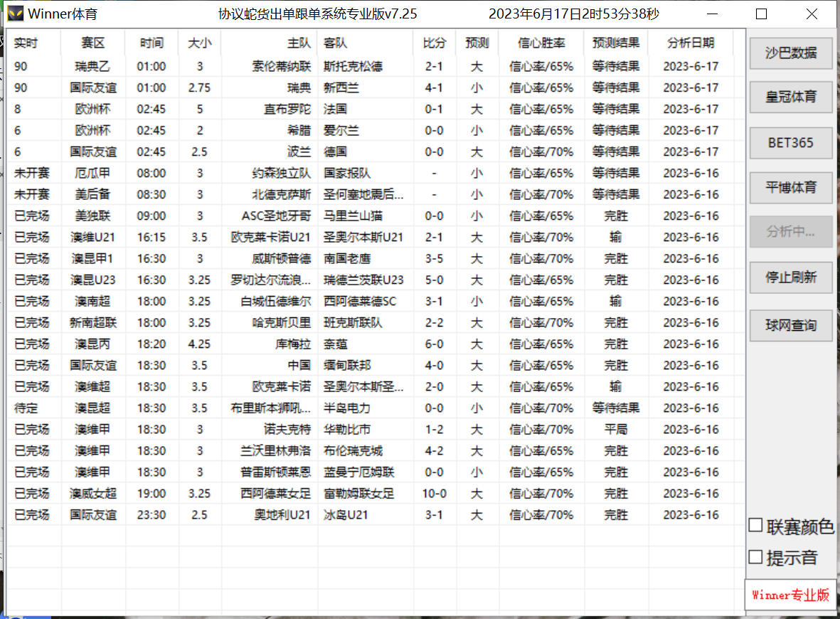840x619 pixels.
Task: Select the 瑞德兰茨联U23 cell
Action: [363, 280]
